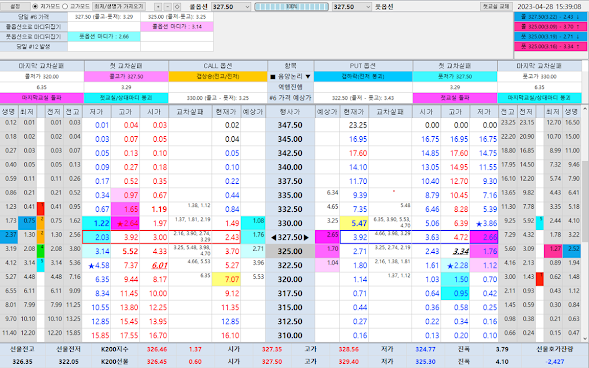Click the right arrow beside strike 327.50
589x368 pixels.
(307, 237)
